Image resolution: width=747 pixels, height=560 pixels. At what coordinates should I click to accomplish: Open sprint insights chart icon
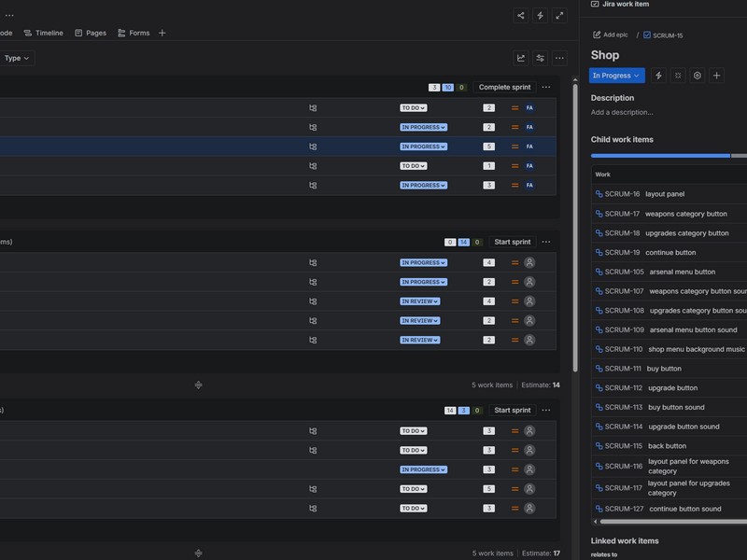click(x=521, y=58)
